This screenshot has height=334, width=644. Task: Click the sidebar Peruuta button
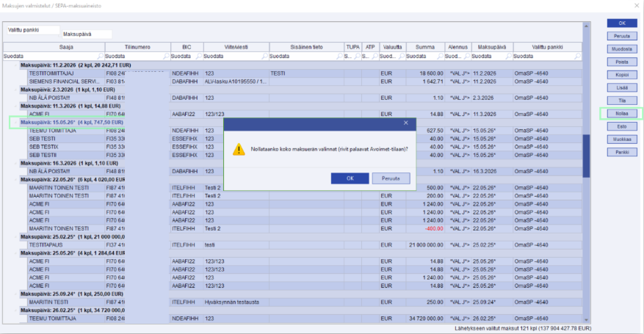[x=622, y=36]
